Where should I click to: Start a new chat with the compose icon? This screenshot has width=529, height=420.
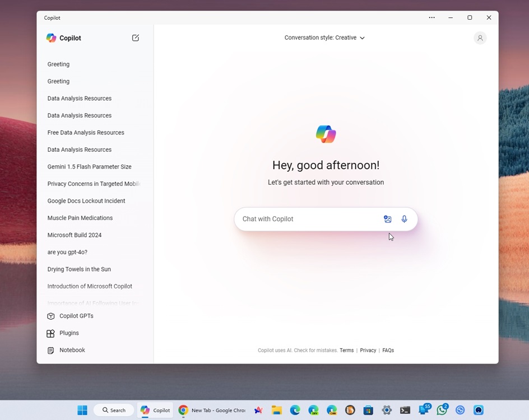(135, 38)
